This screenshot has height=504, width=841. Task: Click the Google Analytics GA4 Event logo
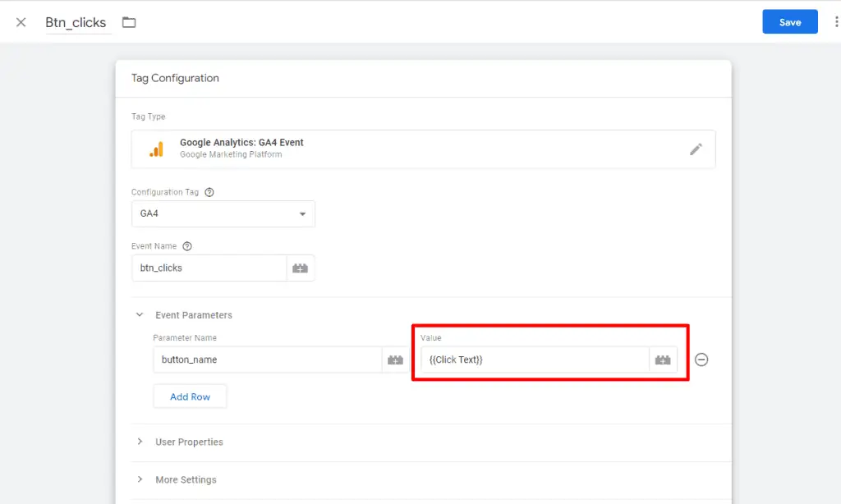(x=156, y=149)
